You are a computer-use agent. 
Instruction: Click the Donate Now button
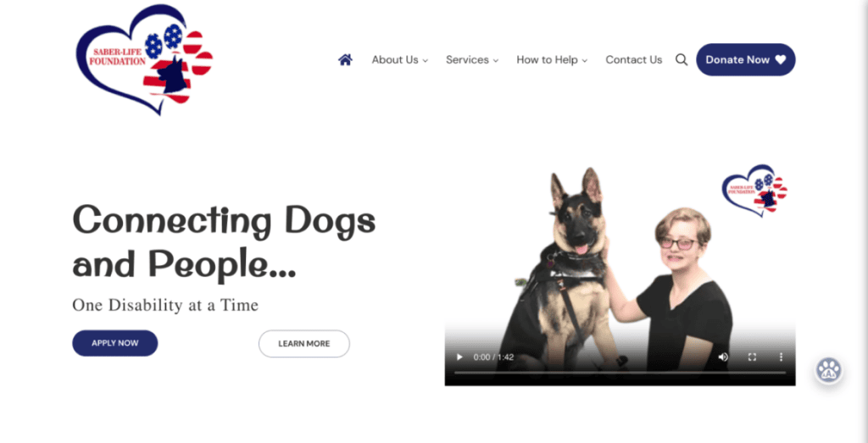click(746, 60)
